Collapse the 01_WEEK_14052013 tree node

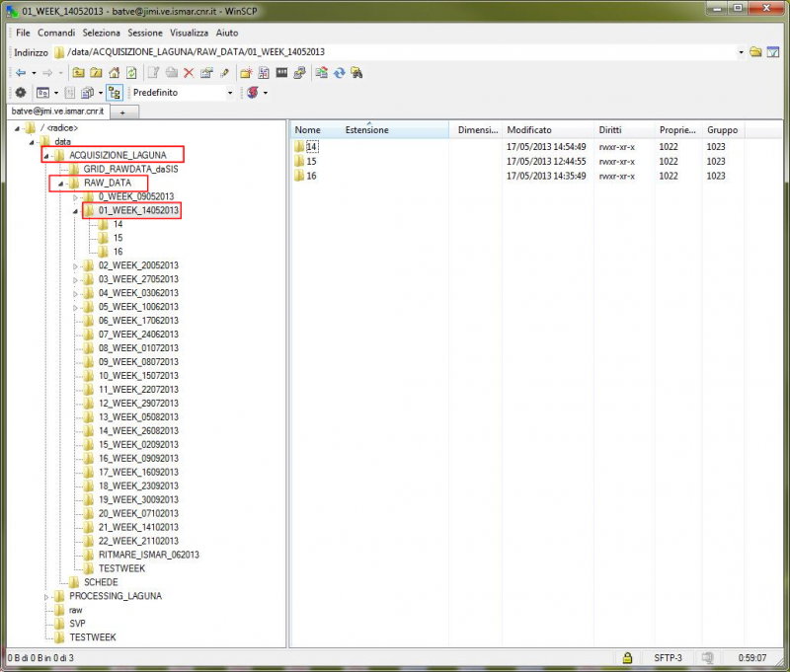[x=76, y=211]
